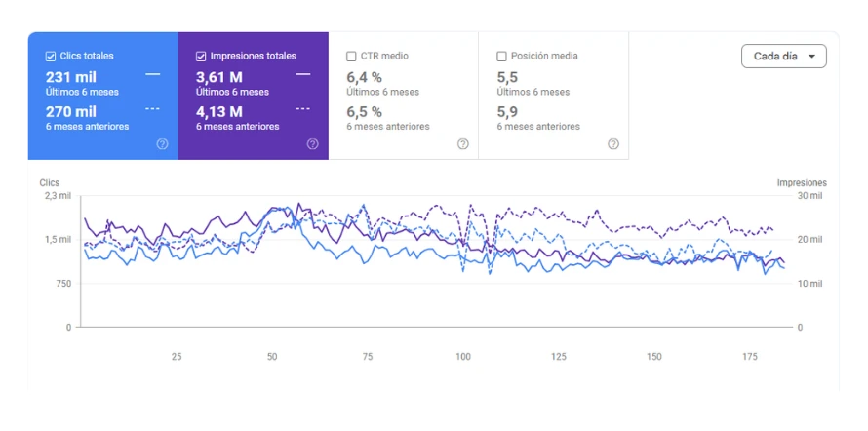Click the 25 day axis label
Viewport: 868px width, 431px height.
(x=176, y=357)
